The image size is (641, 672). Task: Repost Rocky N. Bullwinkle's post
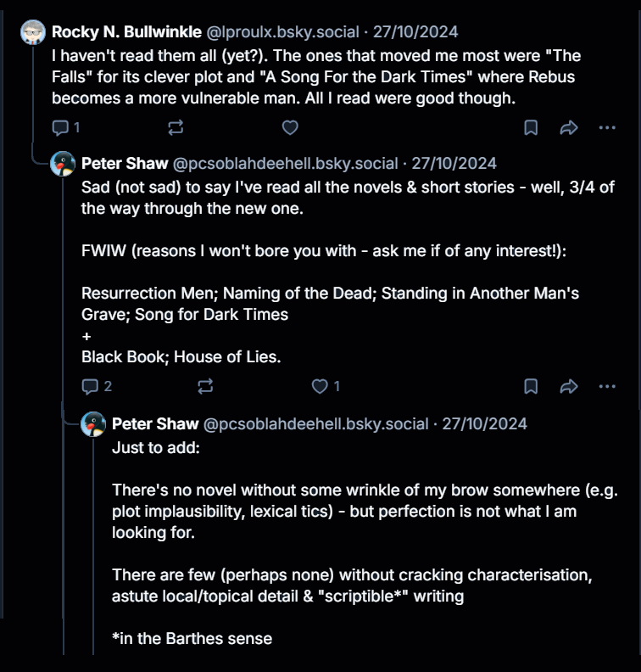pos(176,127)
